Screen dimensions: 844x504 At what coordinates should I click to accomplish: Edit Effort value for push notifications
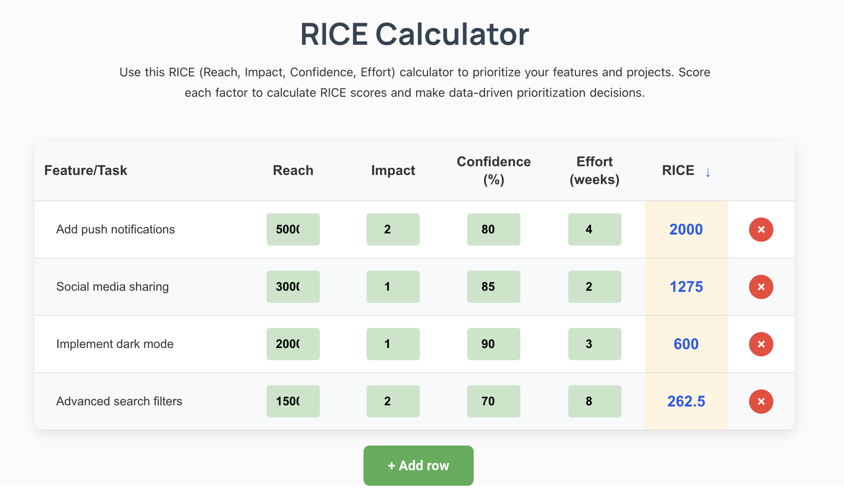(x=594, y=230)
